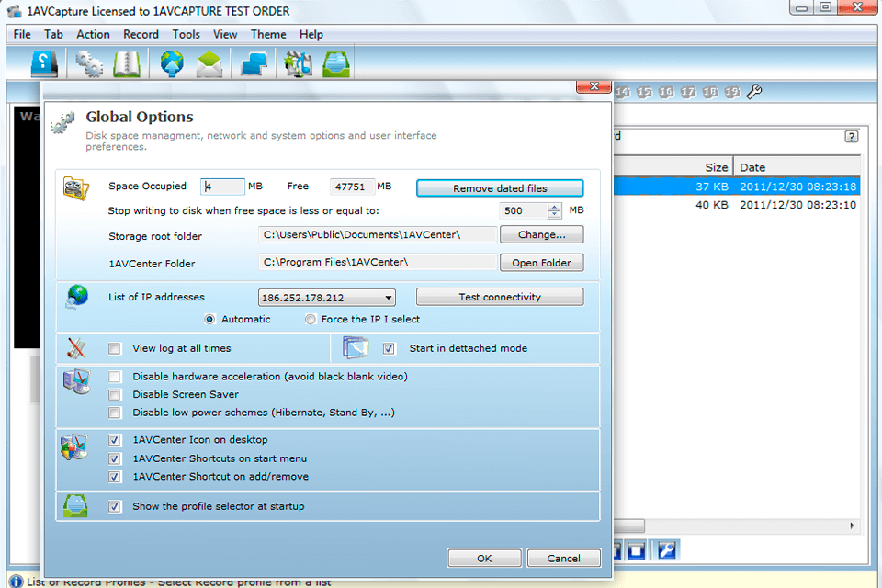The width and height of the screenshot is (882, 588).
Task: Cancel the Global Options dialog
Action: point(563,559)
